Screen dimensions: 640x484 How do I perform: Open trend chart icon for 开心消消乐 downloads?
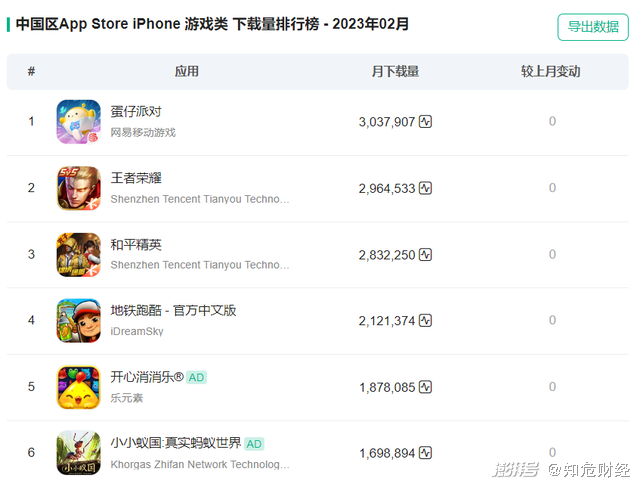point(425,387)
